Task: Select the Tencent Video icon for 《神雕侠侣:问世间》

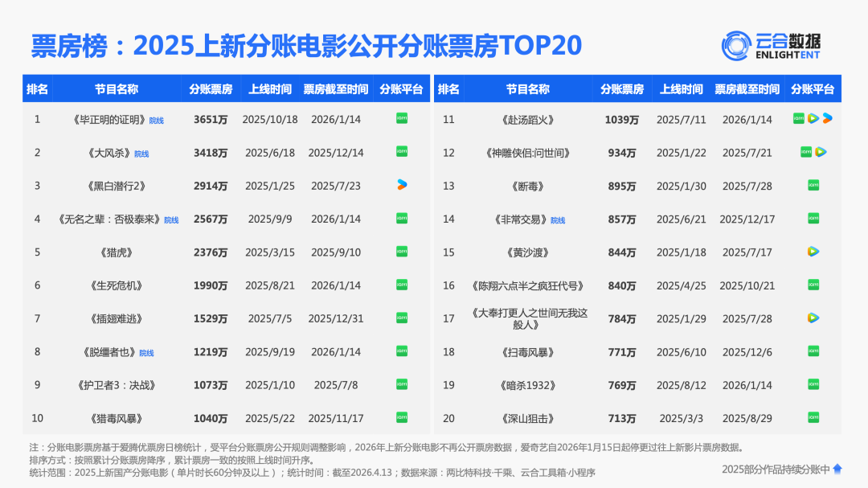Action: (821, 152)
